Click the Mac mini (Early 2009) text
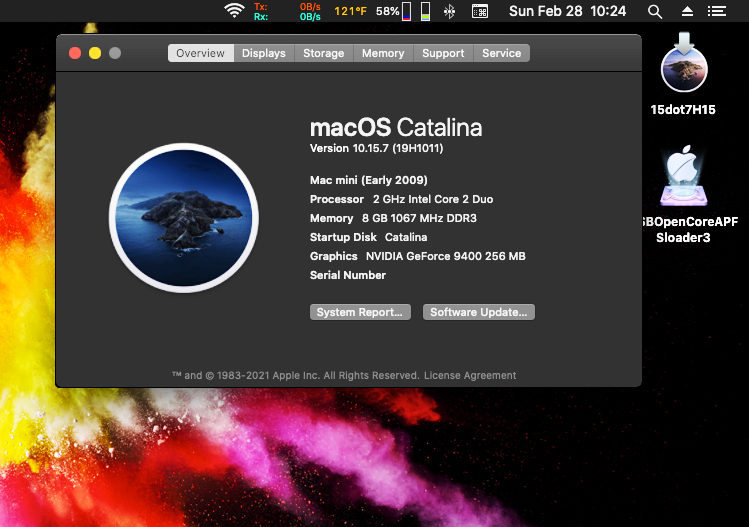The image size is (749, 527). coord(369,180)
